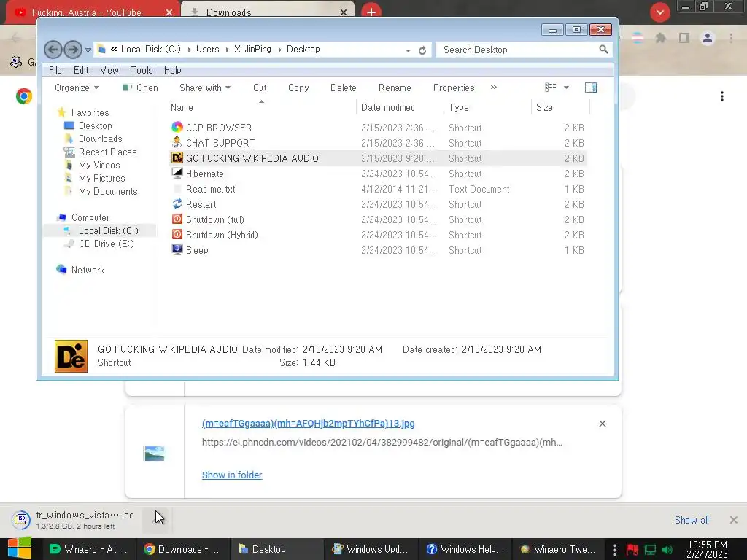Sort by Type column header

[x=458, y=108]
